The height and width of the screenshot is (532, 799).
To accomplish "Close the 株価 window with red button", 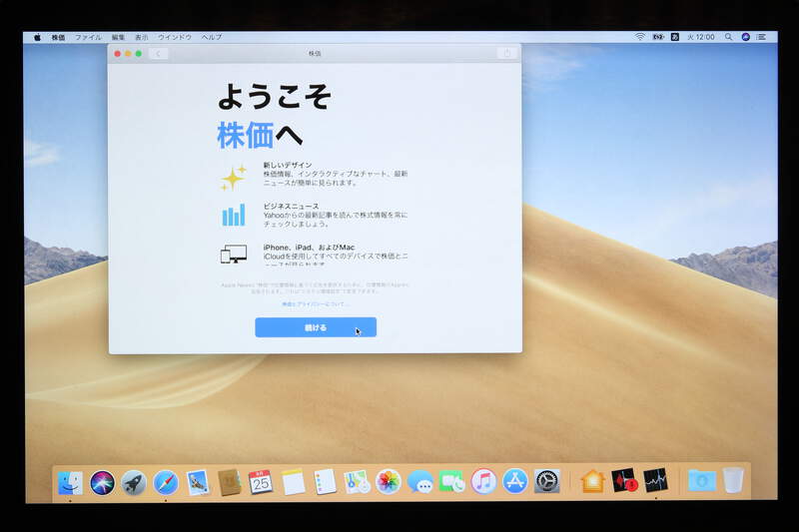I will [118, 54].
